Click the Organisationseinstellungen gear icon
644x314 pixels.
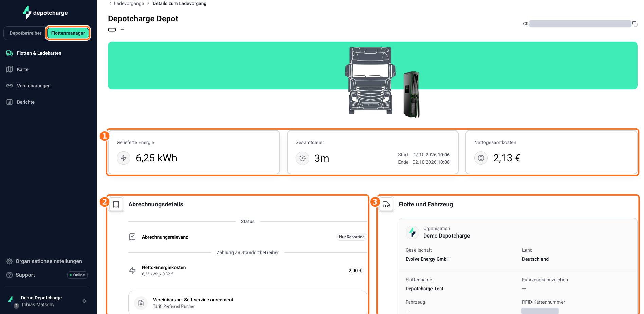pyautogui.click(x=10, y=261)
